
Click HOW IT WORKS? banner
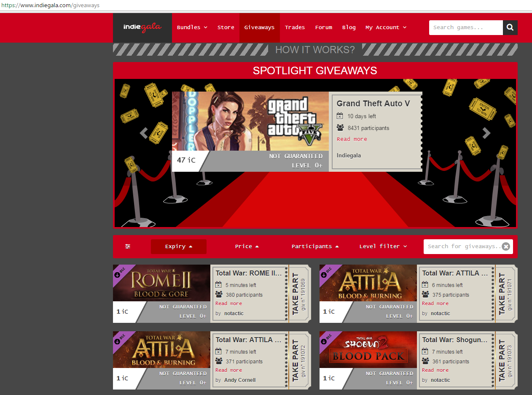315,50
